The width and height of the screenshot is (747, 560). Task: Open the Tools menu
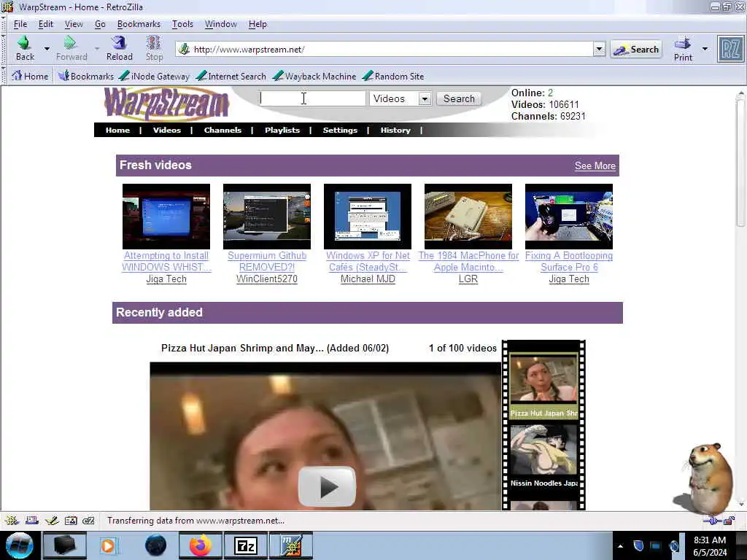(x=182, y=24)
